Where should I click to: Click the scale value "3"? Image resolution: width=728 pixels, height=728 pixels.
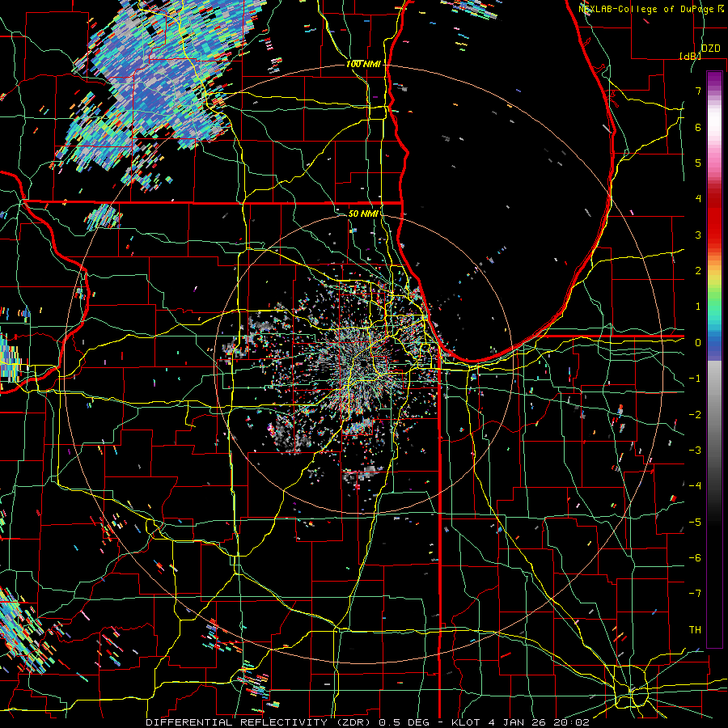click(x=698, y=235)
